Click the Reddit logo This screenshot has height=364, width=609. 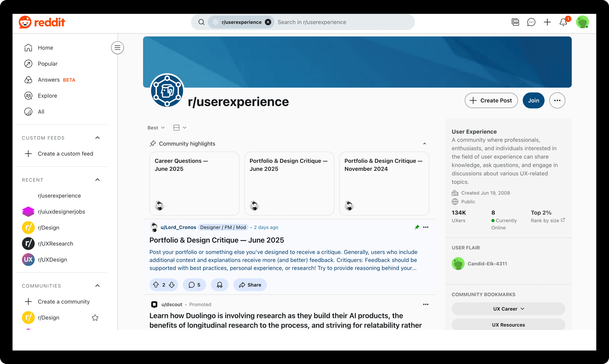(x=42, y=22)
